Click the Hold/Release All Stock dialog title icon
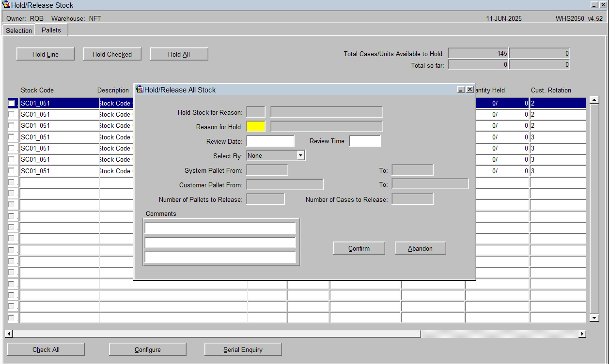The height and width of the screenshot is (364, 609). pyautogui.click(x=140, y=89)
